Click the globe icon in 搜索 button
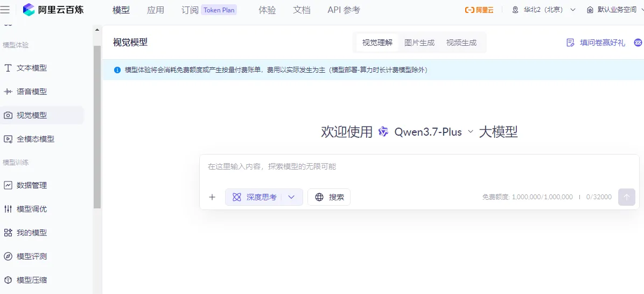This screenshot has width=644, height=294. pos(319,197)
